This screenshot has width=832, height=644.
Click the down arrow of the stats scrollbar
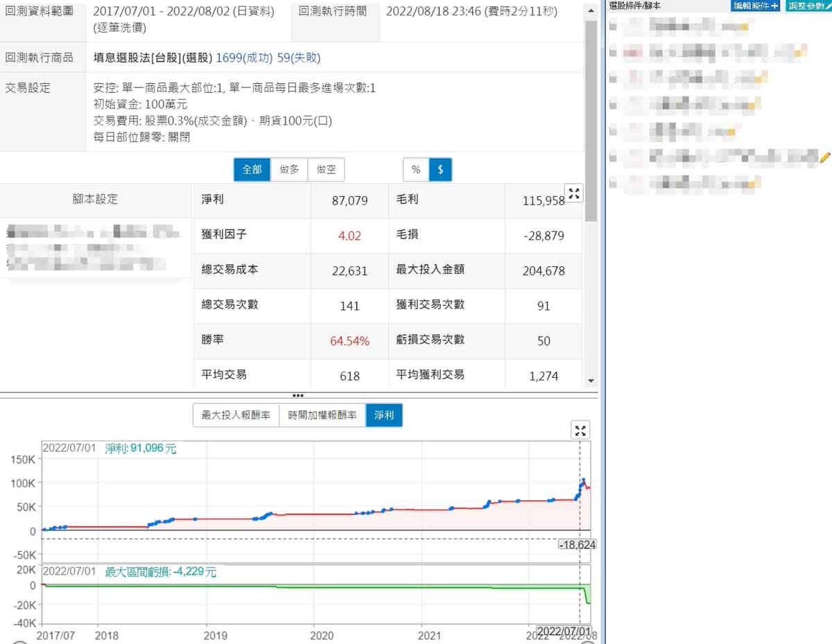(591, 381)
